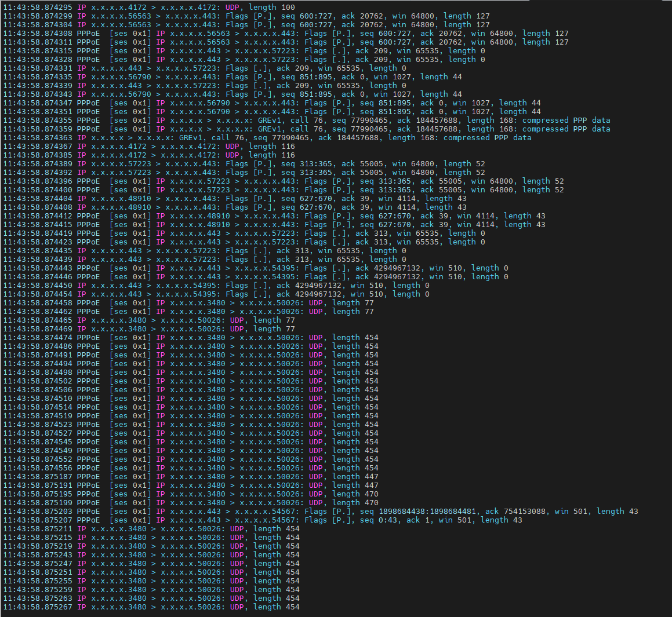
Task: Click 'win 65535' in the 11:43:58.874328 line
Action: coord(418,60)
